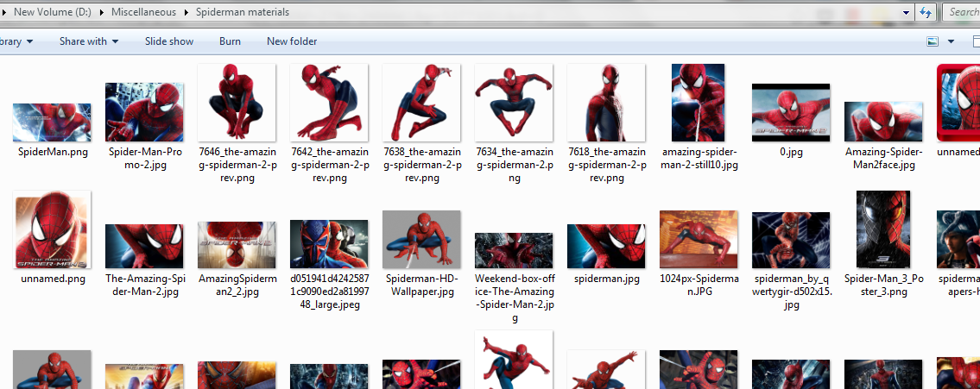Select the AmazingSpiderman2_2.jpg thumbnail
Image resolution: width=980 pixels, height=389 pixels.
237,245
